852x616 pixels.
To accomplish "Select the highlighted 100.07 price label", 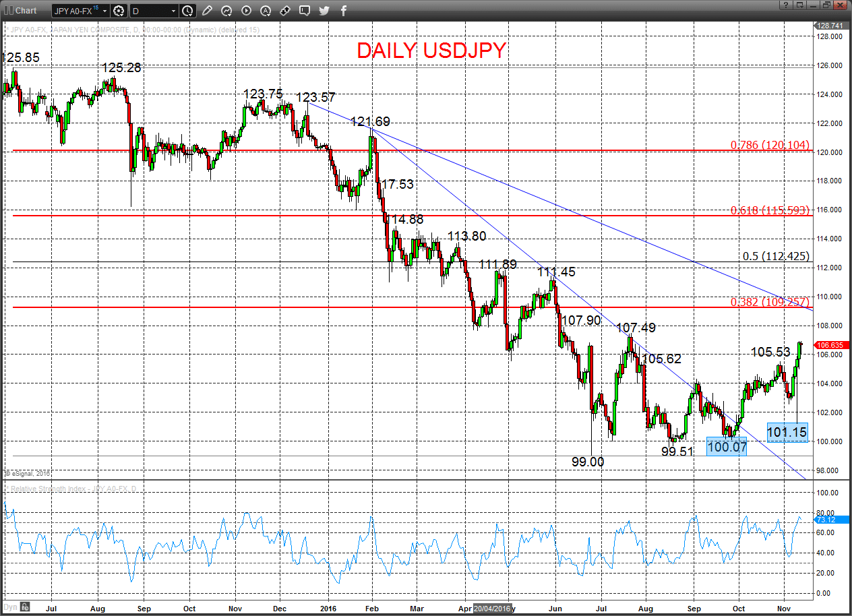I will pos(727,446).
